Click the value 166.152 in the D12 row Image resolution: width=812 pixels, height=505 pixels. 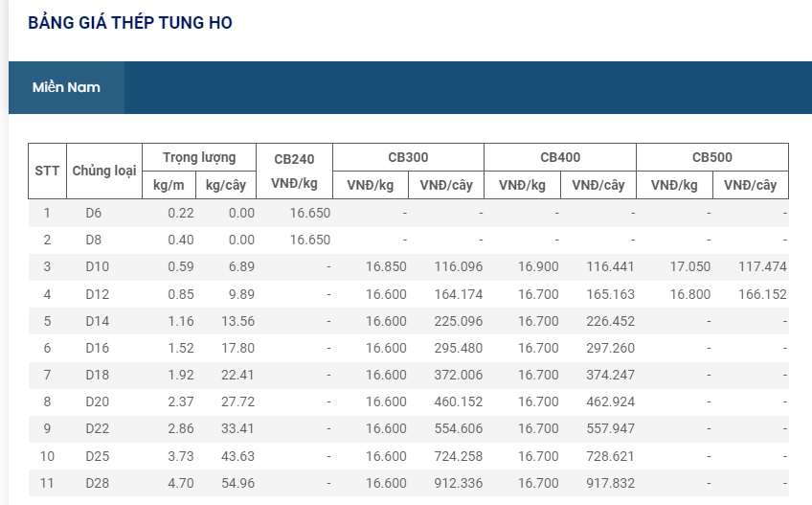click(762, 294)
